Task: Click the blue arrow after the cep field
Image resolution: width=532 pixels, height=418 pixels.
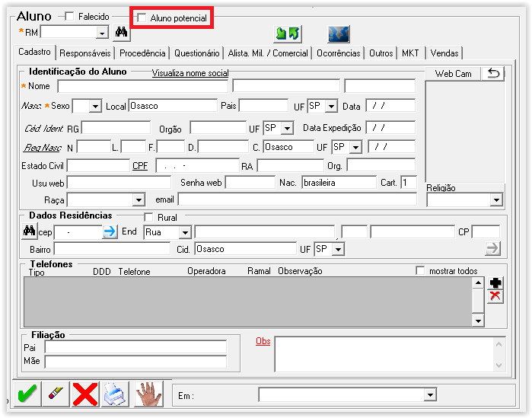Action: (110, 231)
